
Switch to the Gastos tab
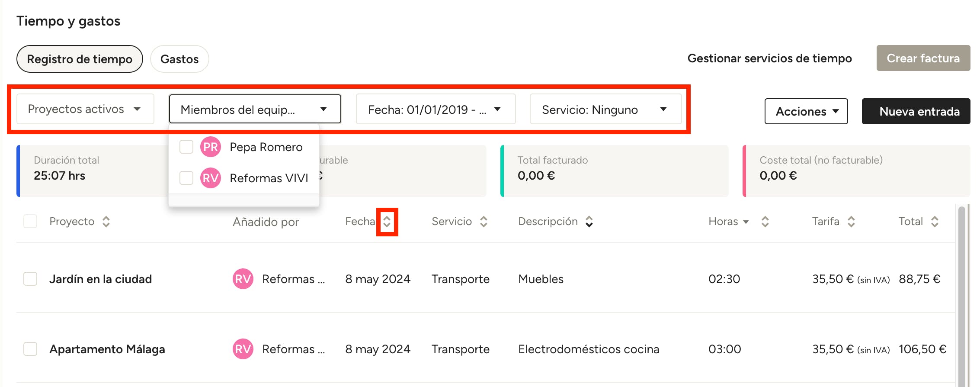coord(179,59)
